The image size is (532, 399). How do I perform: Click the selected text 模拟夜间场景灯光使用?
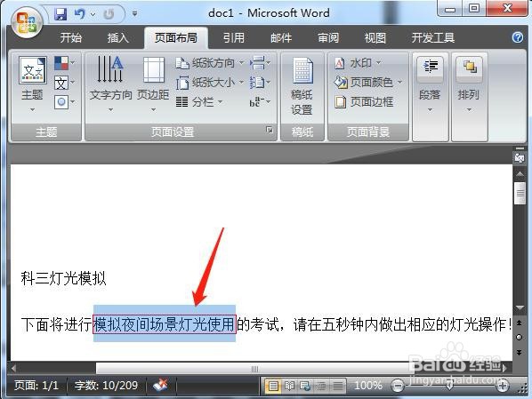165,324
